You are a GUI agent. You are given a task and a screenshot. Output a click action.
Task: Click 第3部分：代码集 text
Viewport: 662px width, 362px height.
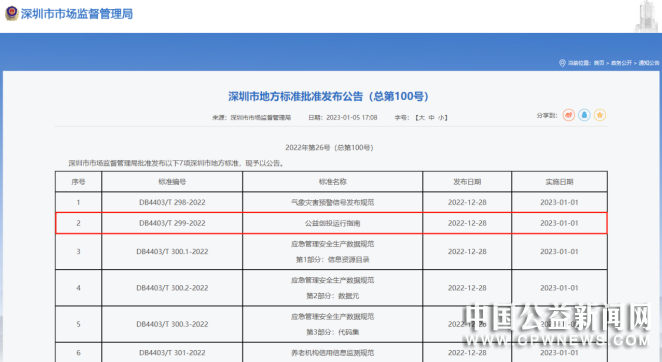[333, 332]
